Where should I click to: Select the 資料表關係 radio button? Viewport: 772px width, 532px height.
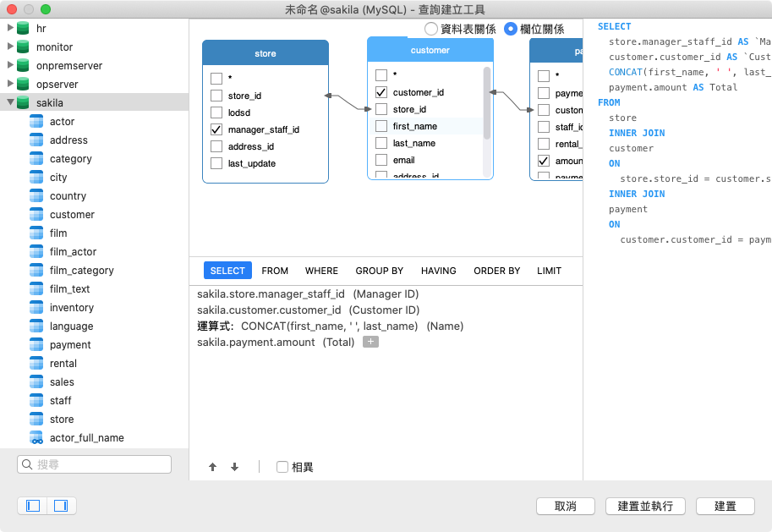click(430, 28)
